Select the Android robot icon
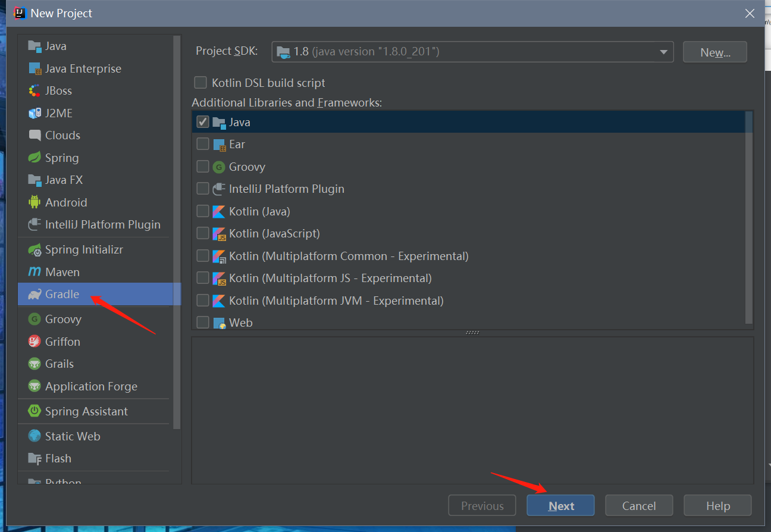771x532 pixels. click(x=35, y=202)
